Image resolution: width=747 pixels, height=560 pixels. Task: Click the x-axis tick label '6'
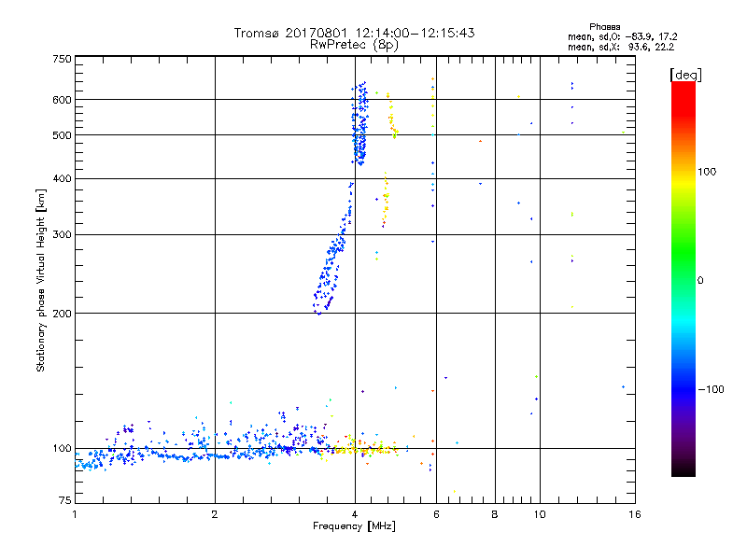[436, 514]
